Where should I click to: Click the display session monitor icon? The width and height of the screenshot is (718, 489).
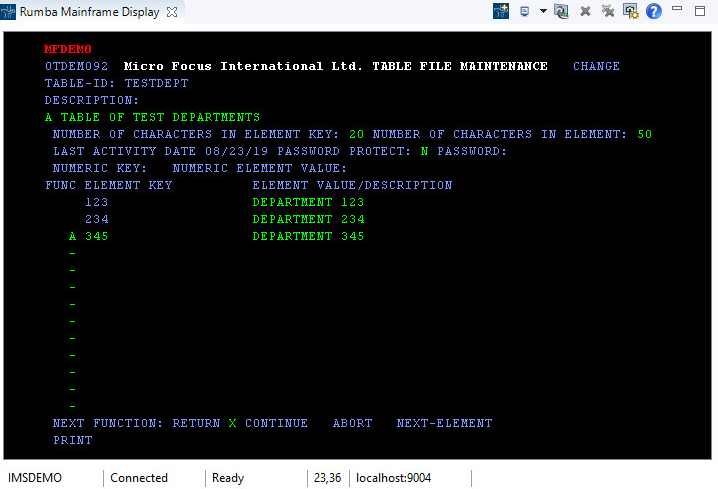pyautogui.click(x=525, y=11)
